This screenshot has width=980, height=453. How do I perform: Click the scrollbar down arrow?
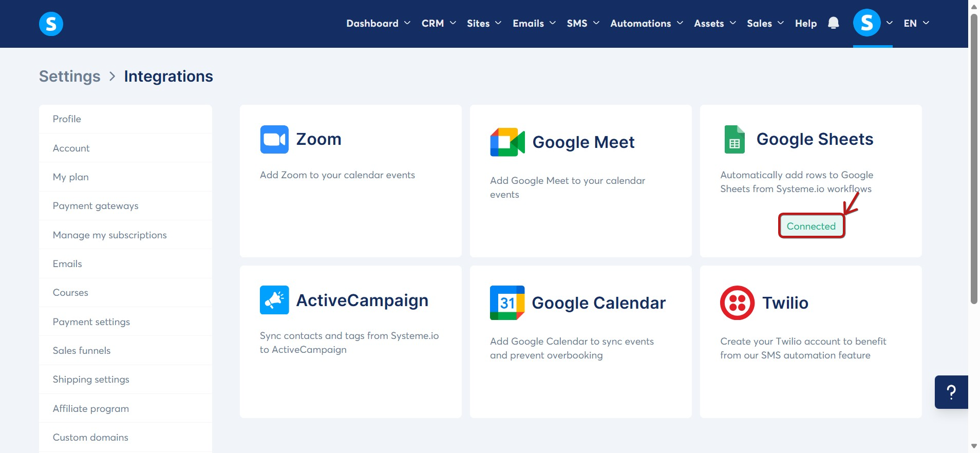point(974,446)
